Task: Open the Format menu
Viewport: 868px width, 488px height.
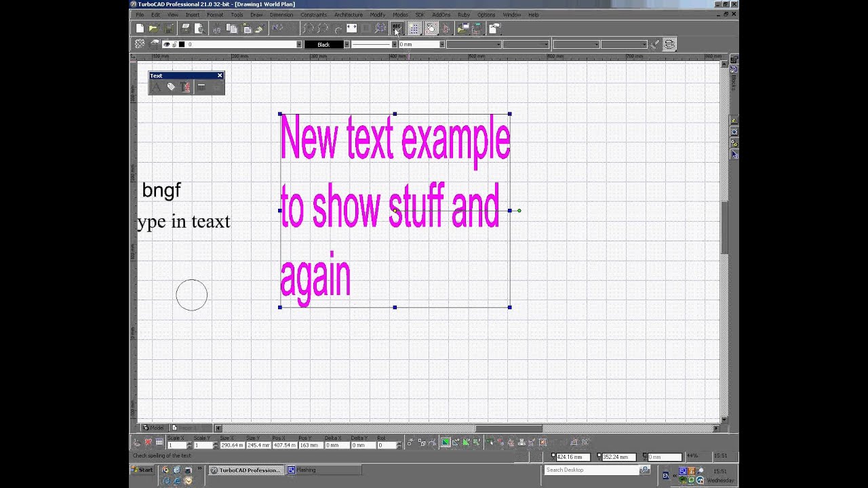Action: point(215,14)
